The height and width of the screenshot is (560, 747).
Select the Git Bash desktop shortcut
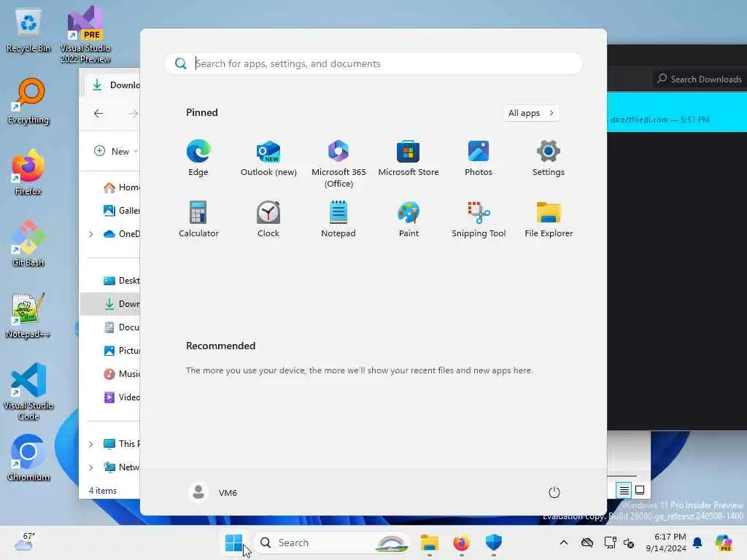pos(28,244)
